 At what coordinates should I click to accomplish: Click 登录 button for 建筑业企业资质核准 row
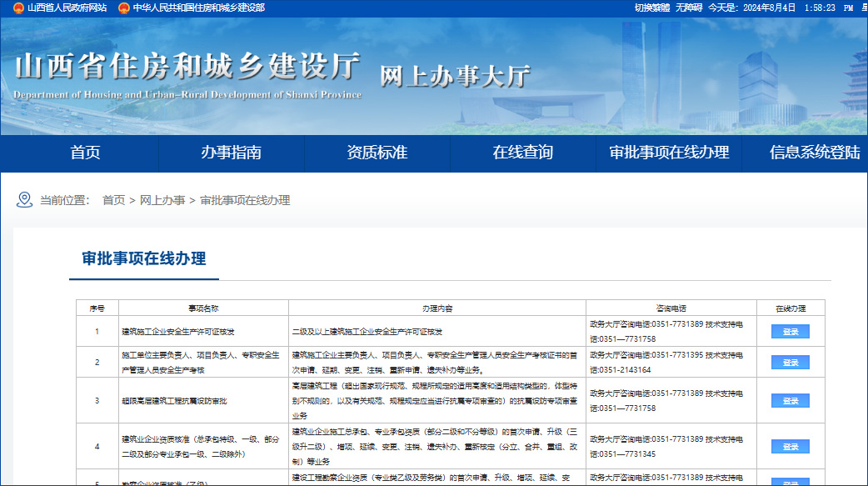tap(791, 447)
